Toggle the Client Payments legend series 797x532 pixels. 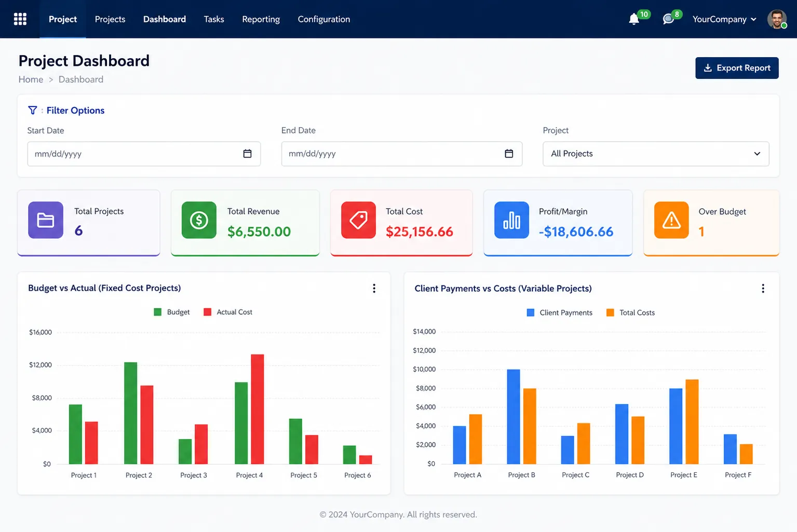click(559, 312)
